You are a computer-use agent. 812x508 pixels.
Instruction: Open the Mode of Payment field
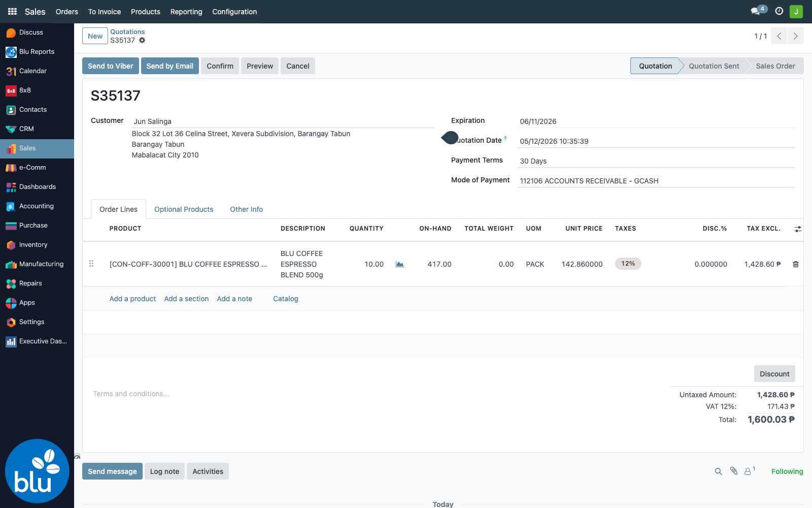pos(656,181)
